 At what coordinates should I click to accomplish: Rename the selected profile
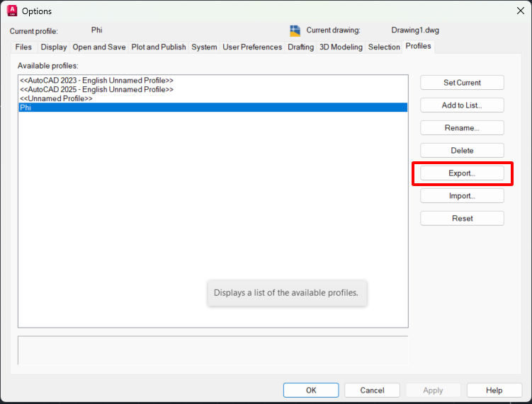coord(462,128)
